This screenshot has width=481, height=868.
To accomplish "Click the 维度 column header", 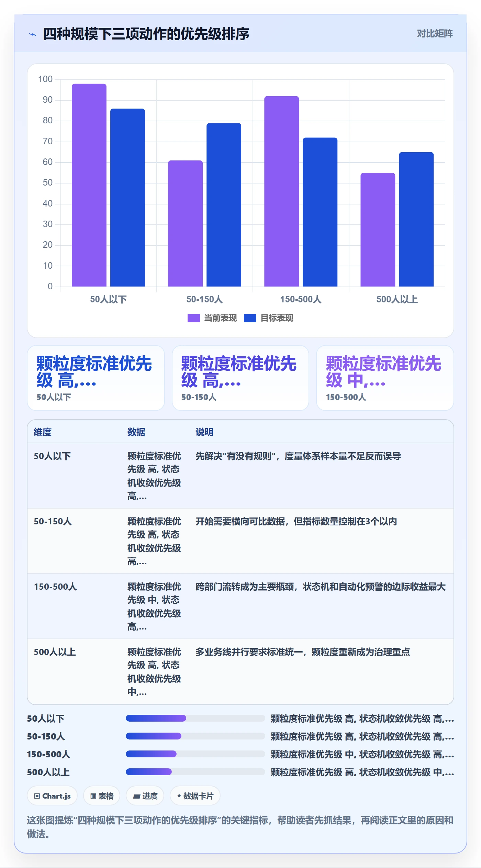I will pos(43,432).
